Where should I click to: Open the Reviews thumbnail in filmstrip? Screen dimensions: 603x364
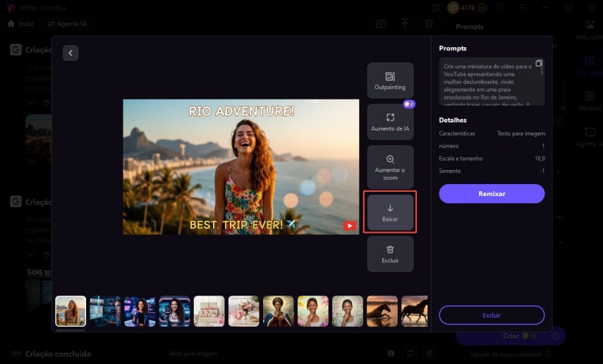[x=105, y=311]
